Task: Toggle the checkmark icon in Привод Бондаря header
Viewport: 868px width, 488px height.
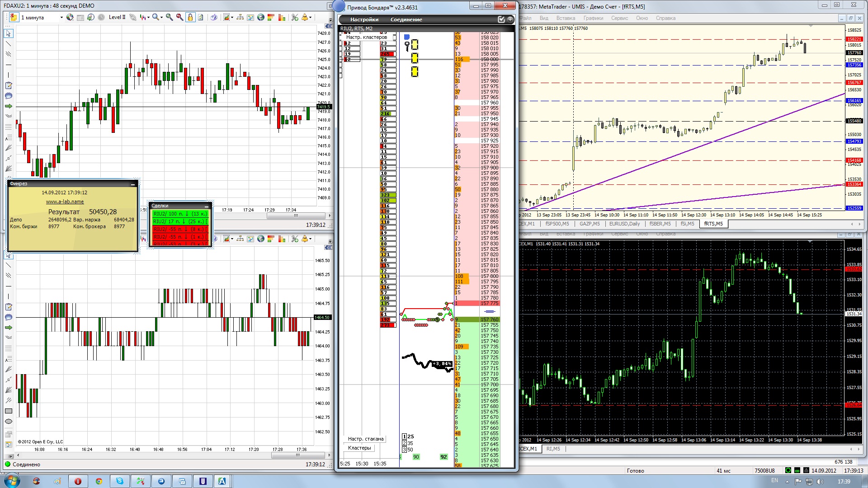Action: 501,19
